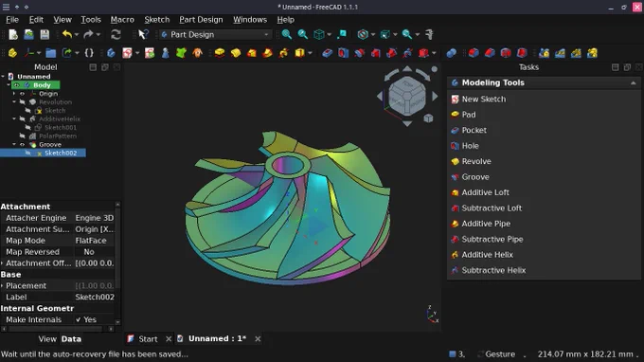Click the New Sketch toolbar icon

pos(127,53)
